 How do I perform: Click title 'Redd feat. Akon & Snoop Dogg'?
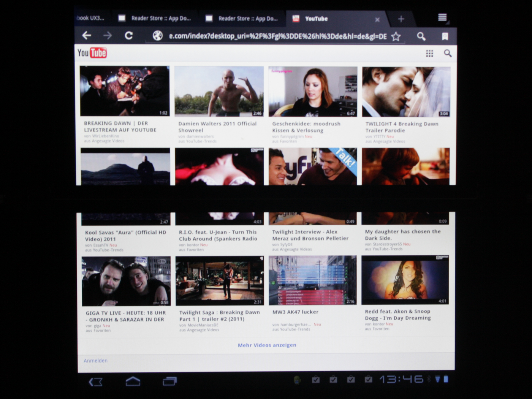click(398, 315)
